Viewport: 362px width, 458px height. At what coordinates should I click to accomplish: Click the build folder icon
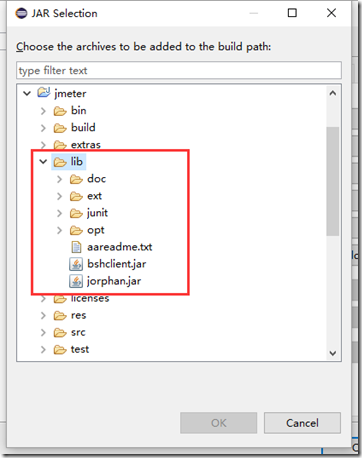tap(60, 128)
